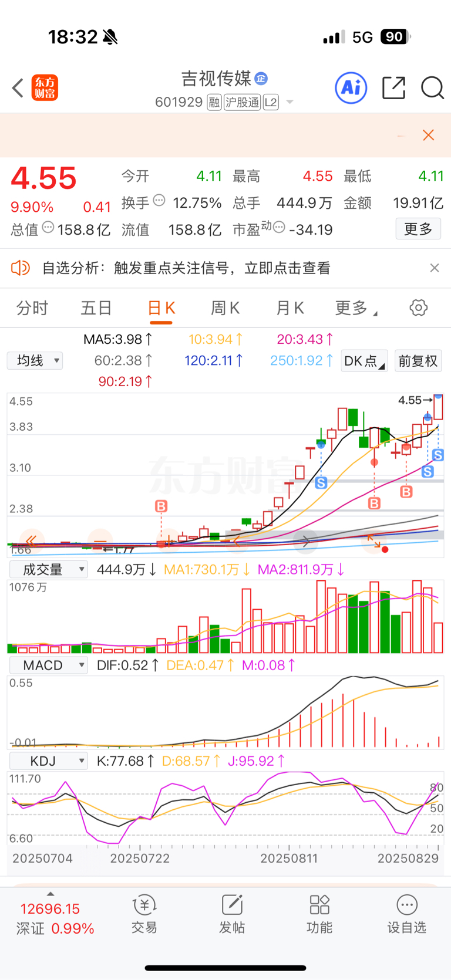The image size is (451, 980).
Task: Open the 均线 indicator dropdown
Action: pos(35,360)
